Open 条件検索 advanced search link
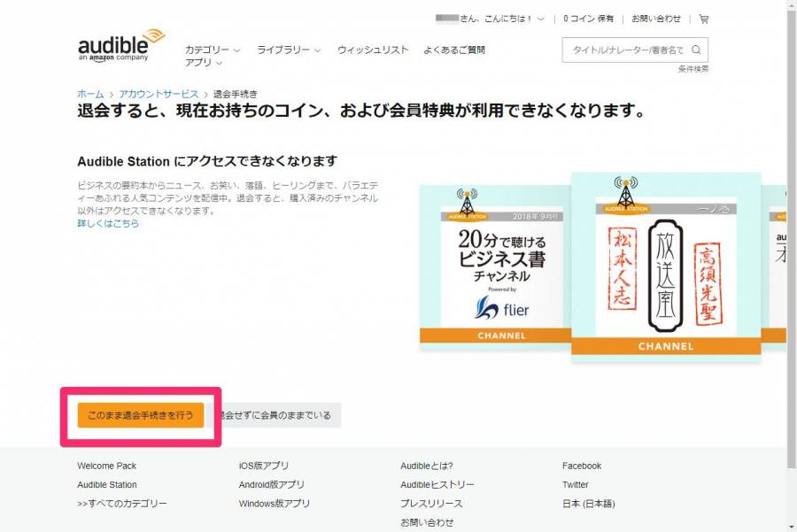The height and width of the screenshot is (532, 797). pos(693,68)
